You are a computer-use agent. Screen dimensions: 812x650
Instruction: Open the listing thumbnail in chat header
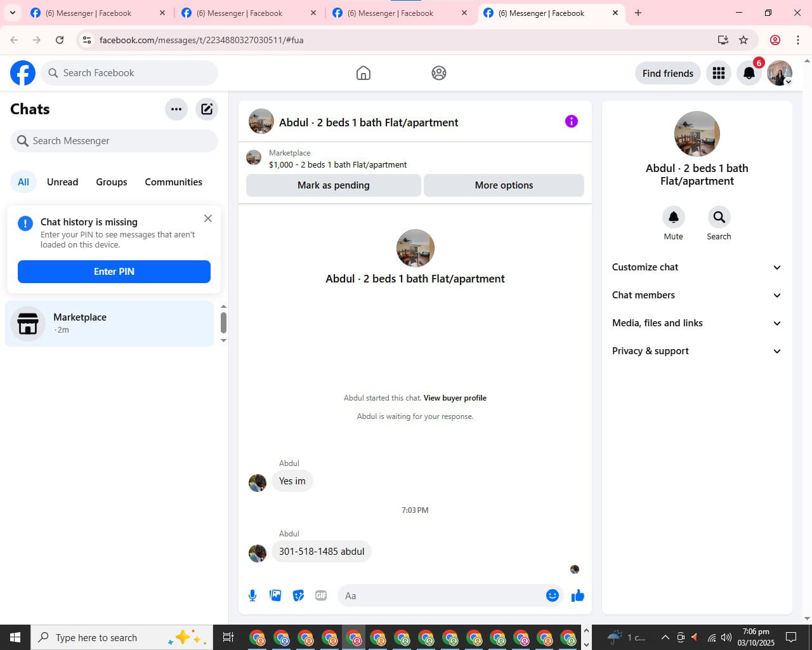coord(261,121)
